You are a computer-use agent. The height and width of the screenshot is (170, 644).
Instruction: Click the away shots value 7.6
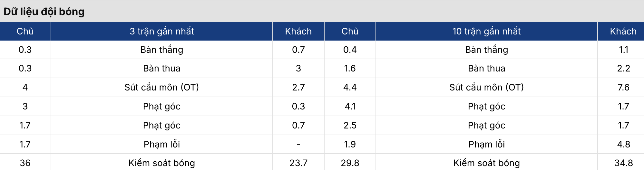pos(623,87)
